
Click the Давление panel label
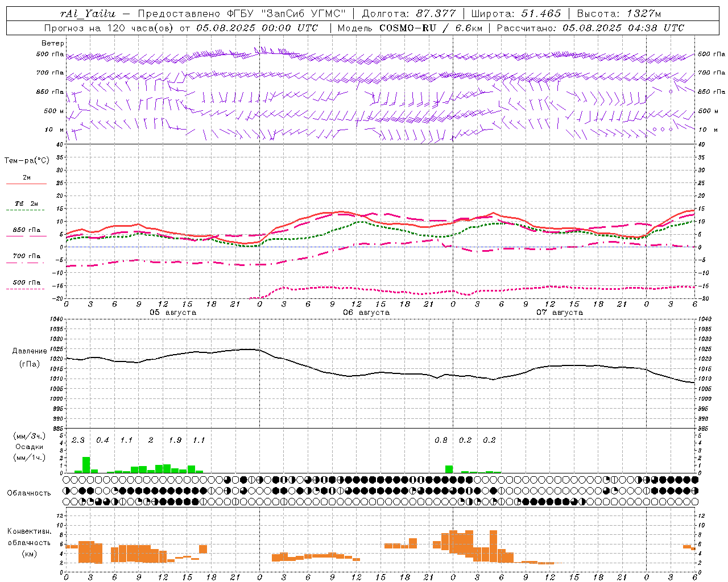pyautogui.click(x=30, y=351)
